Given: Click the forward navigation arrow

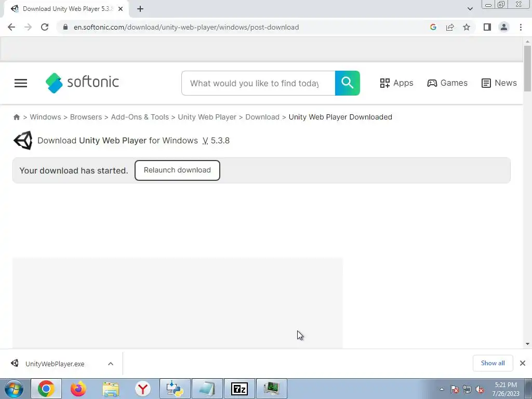Looking at the screenshot, I should point(28,27).
